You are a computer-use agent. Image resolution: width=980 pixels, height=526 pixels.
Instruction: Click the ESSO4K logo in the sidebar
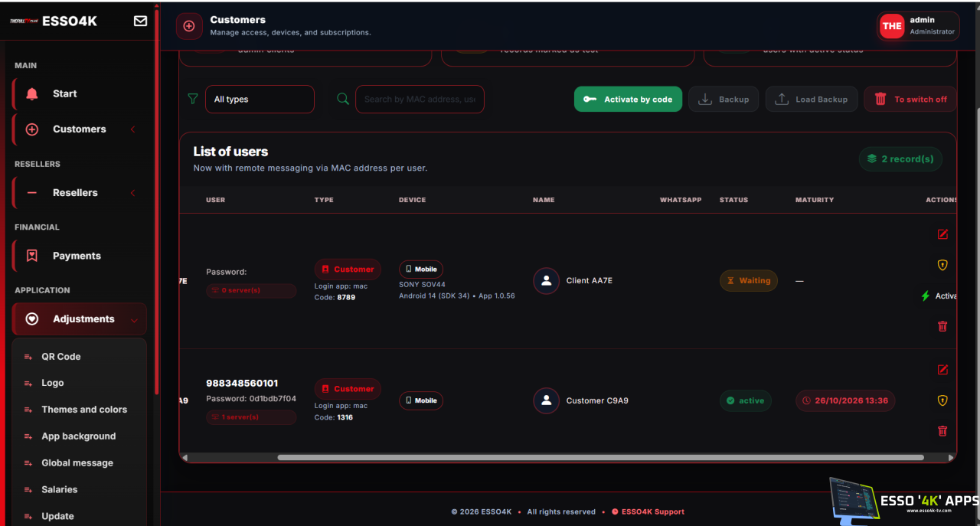click(x=54, y=21)
